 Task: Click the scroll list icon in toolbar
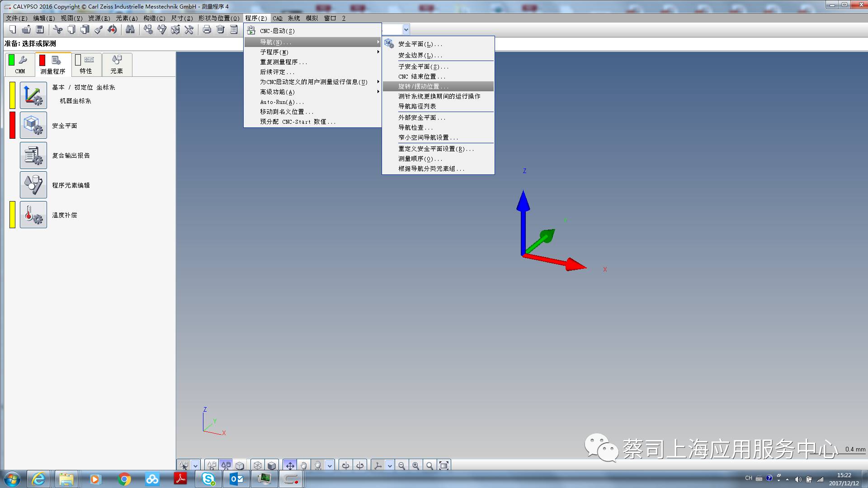point(234,30)
